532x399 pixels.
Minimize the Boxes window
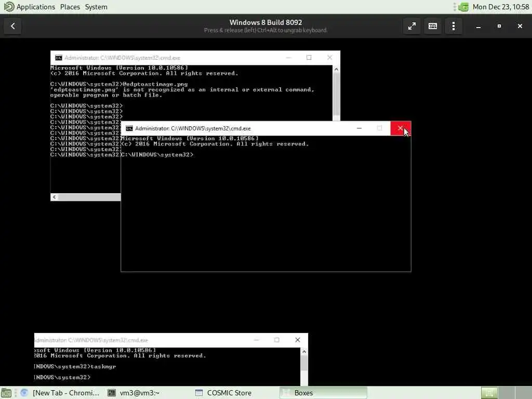click(x=478, y=26)
